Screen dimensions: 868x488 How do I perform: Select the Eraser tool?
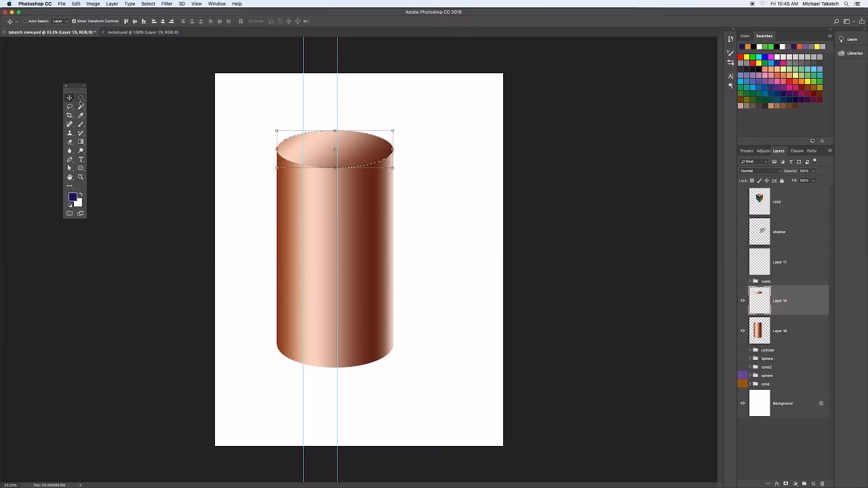click(x=69, y=142)
